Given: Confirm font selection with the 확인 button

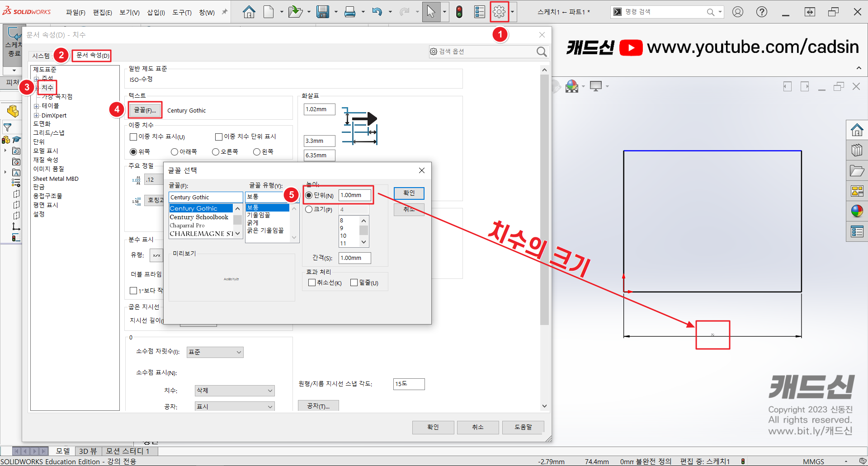Looking at the screenshot, I should point(409,193).
